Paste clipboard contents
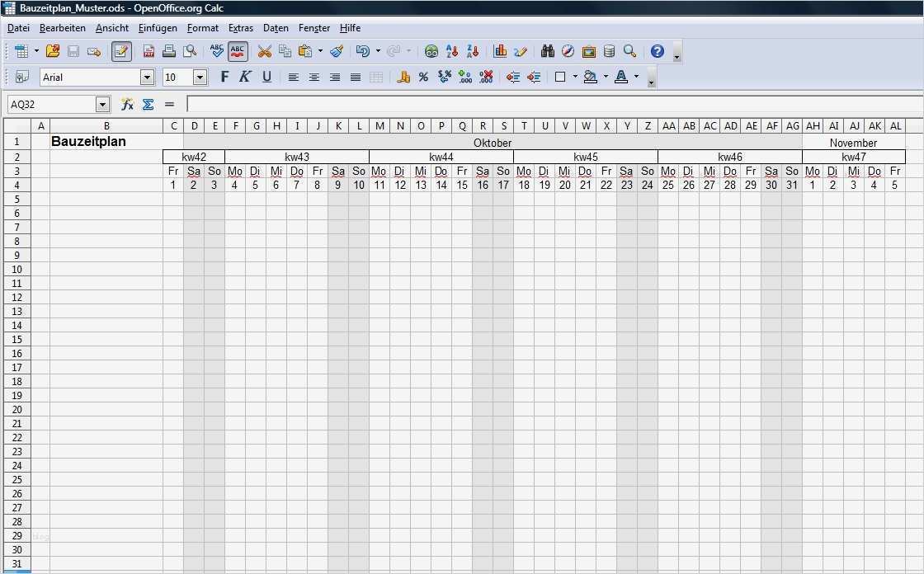The image size is (924, 574). 305,51
